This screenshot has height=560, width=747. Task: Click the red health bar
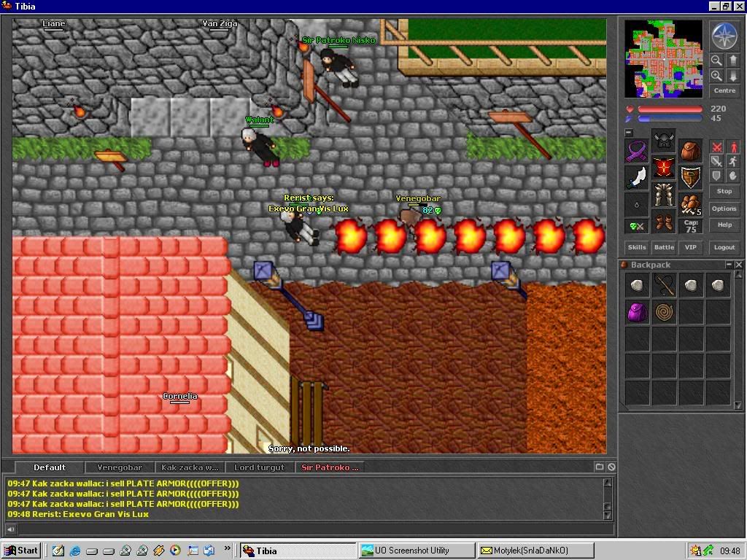[x=670, y=109]
